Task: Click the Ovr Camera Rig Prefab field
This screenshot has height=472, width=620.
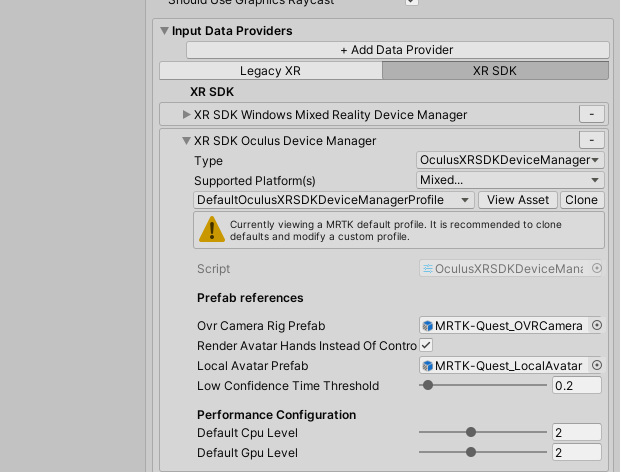Action: pyautogui.click(x=510, y=326)
